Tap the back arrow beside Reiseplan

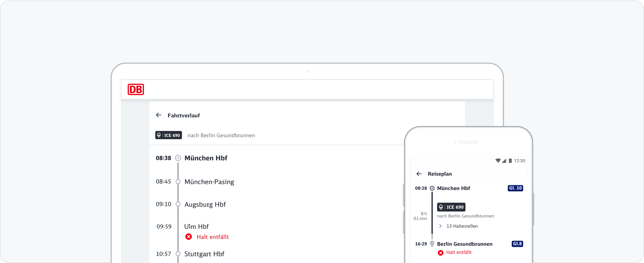419,174
